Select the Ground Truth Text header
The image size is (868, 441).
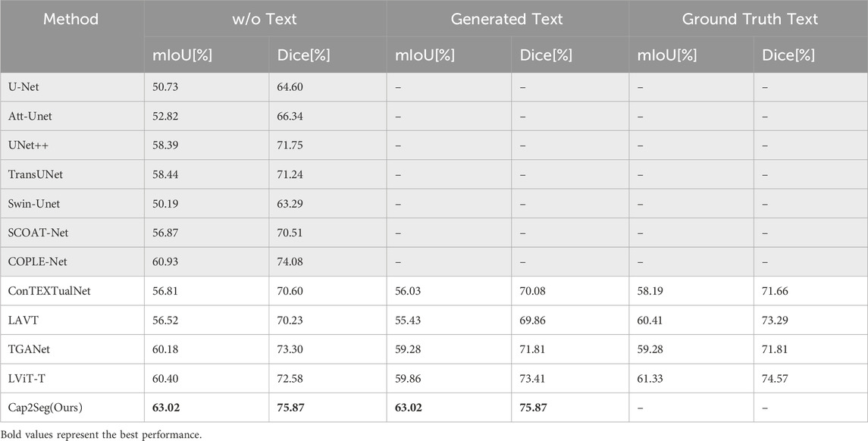750,19
